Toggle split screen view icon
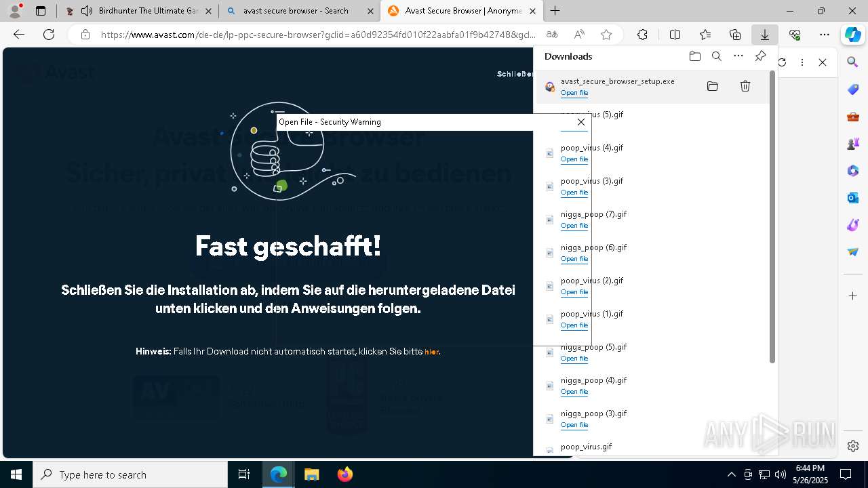This screenshot has width=868, height=488. pos(675,35)
